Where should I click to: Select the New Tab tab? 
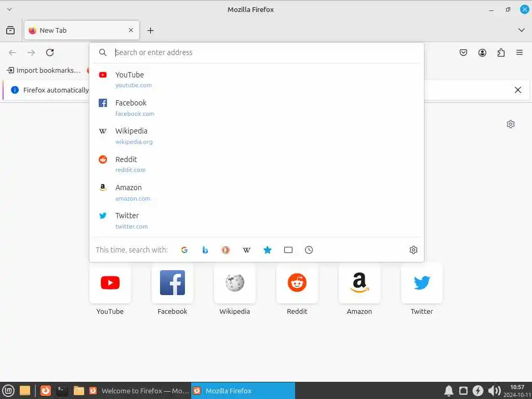tap(82, 30)
